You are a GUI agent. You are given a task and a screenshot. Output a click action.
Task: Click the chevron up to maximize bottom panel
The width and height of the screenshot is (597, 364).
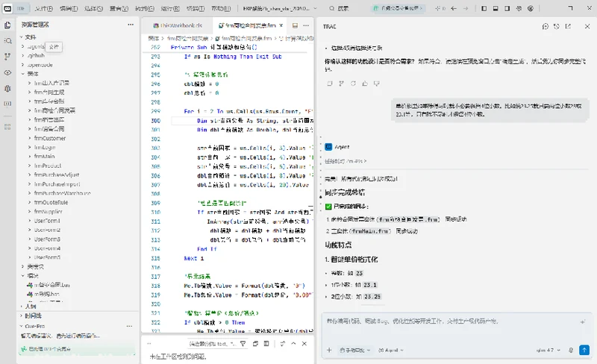pyautogui.click(x=293, y=343)
